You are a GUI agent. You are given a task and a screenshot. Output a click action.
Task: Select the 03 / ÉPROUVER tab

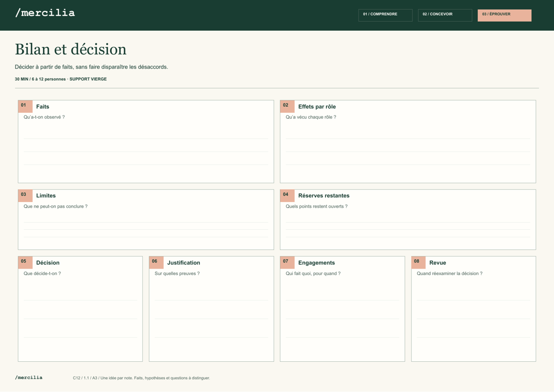(x=504, y=15)
